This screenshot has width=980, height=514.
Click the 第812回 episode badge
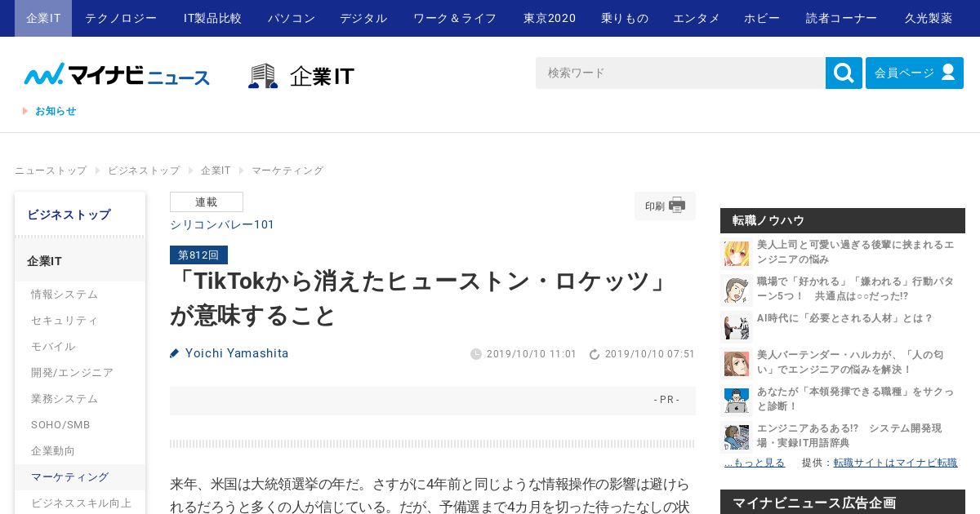[x=198, y=255]
